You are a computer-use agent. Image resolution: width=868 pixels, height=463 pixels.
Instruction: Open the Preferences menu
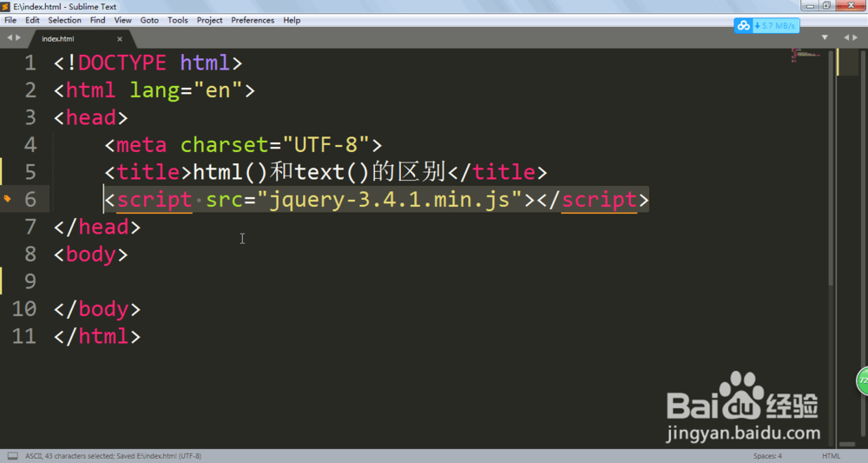coord(253,20)
